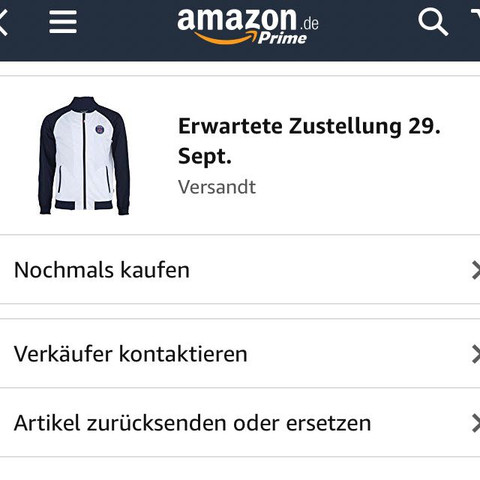Open the jacket product thumbnail
This screenshot has height=480, width=480.
84,156
